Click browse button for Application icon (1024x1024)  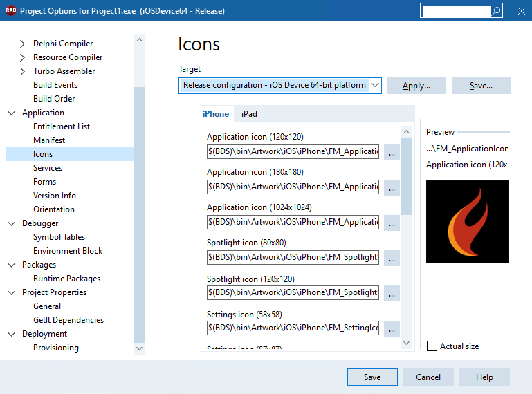pos(392,223)
